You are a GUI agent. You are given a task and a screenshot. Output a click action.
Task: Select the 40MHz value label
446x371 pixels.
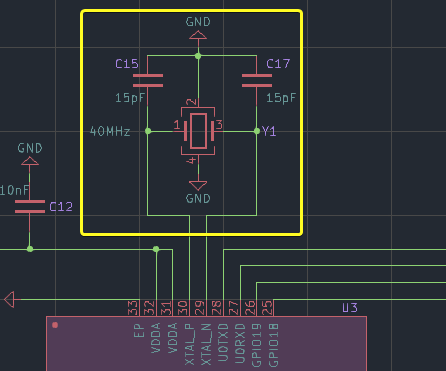(110, 131)
